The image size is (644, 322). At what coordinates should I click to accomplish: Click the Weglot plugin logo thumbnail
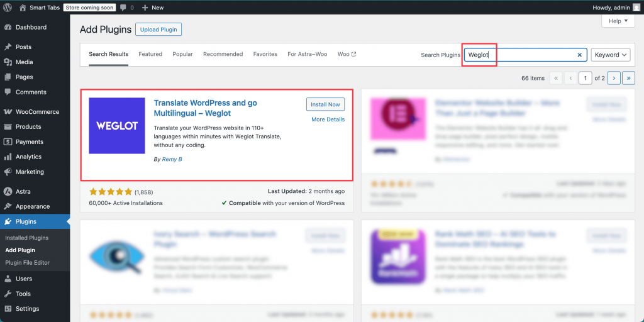pos(117,126)
